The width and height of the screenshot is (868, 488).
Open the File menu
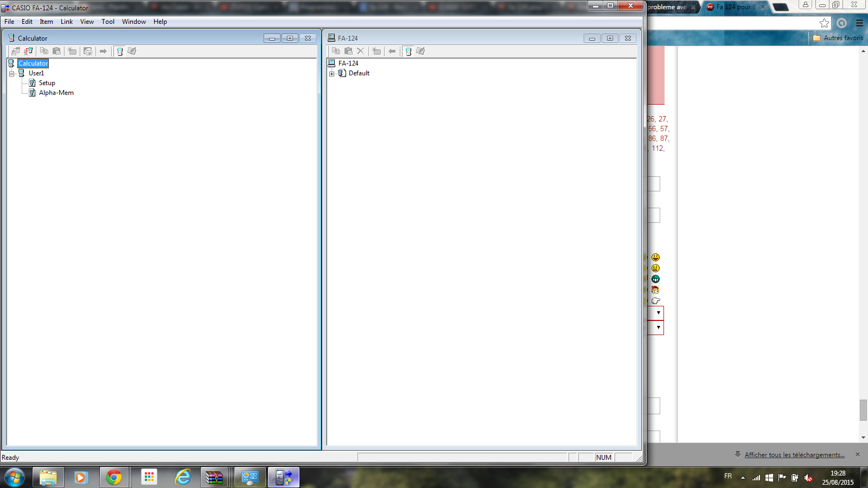click(x=9, y=22)
